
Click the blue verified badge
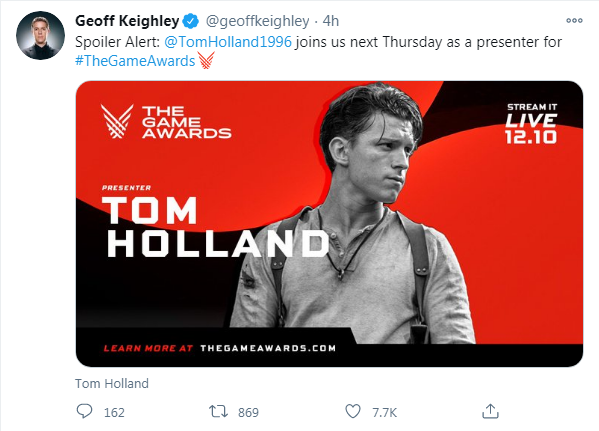click(191, 21)
